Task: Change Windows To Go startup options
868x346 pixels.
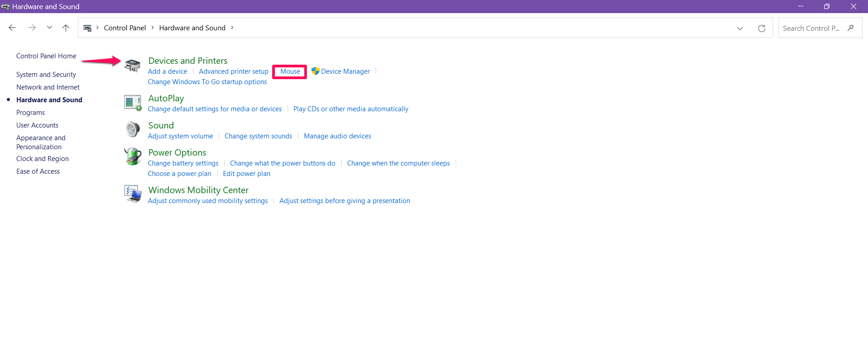Action: point(207,82)
